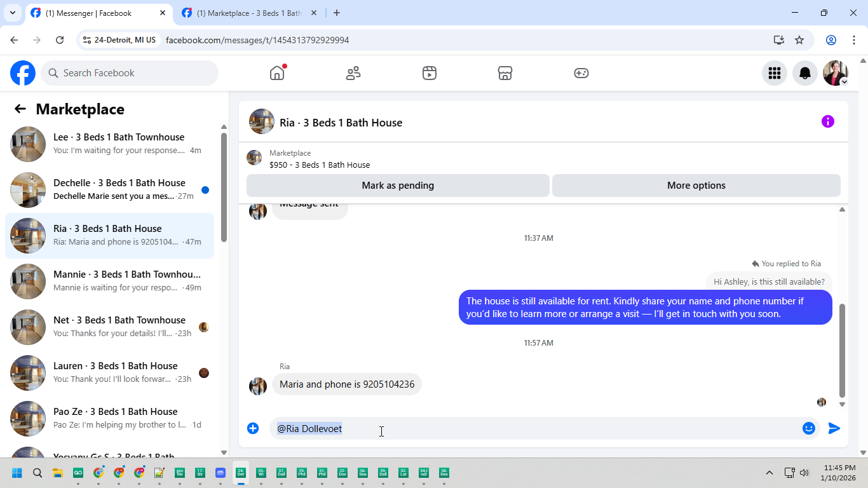The height and width of the screenshot is (488, 868).
Task: Click the install app icon in address bar
Action: [x=779, y=40]
